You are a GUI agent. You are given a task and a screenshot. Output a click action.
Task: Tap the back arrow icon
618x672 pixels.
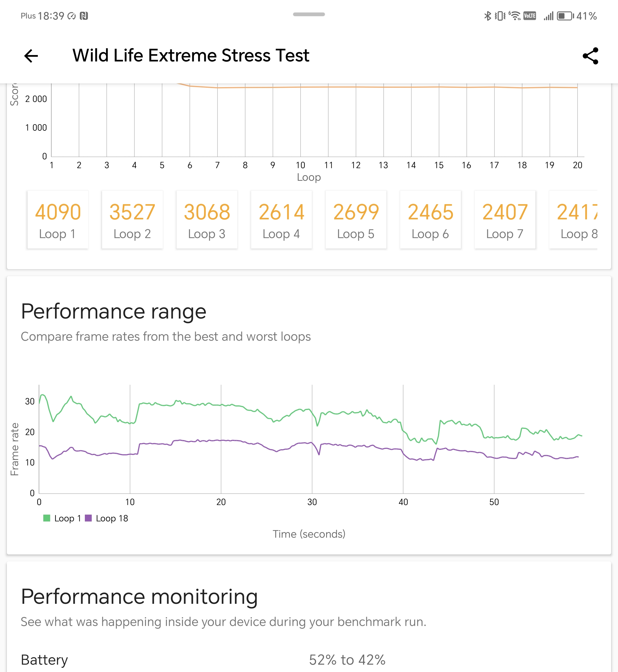coord(31,56)
